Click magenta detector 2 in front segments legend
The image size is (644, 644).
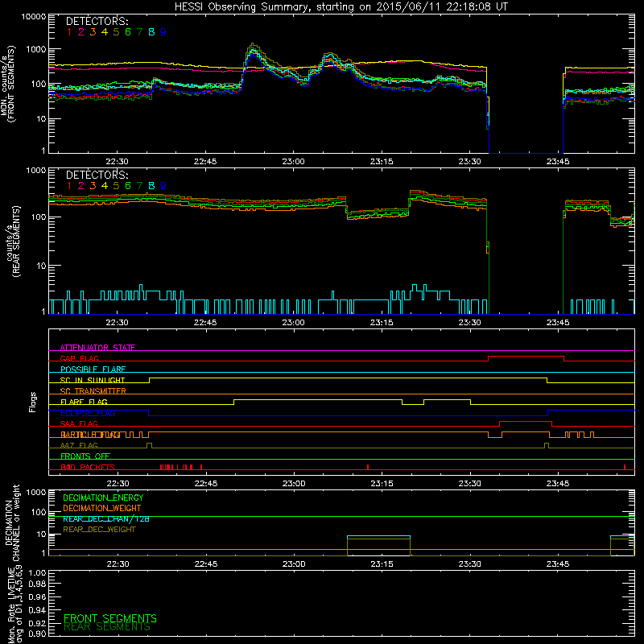(x=81, y=32)
